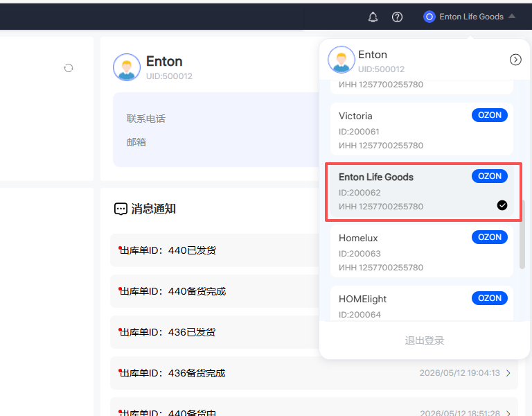Image resolution: width=532 pixels, height=416 pixels.
Task: Click the store list scrollbar
Action: click(x=522, y=234)
